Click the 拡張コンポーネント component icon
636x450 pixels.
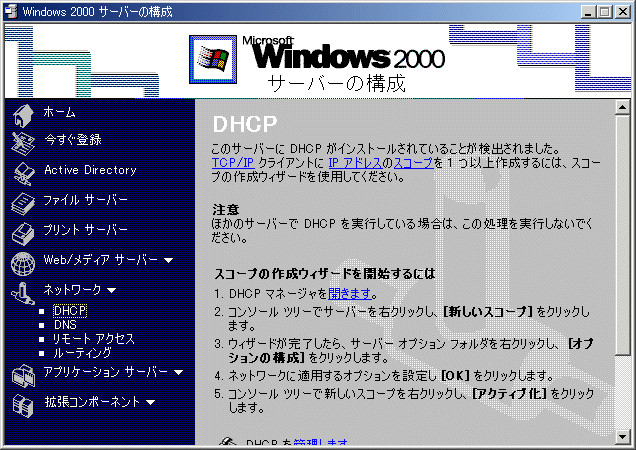coord(23,405)
